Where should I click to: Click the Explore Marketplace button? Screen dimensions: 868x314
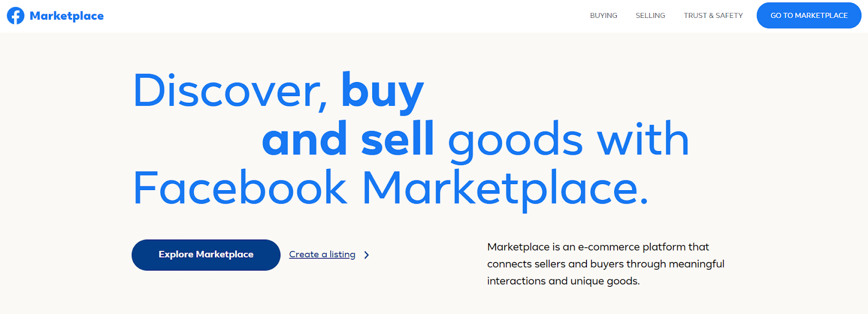[x=206, y=255]
